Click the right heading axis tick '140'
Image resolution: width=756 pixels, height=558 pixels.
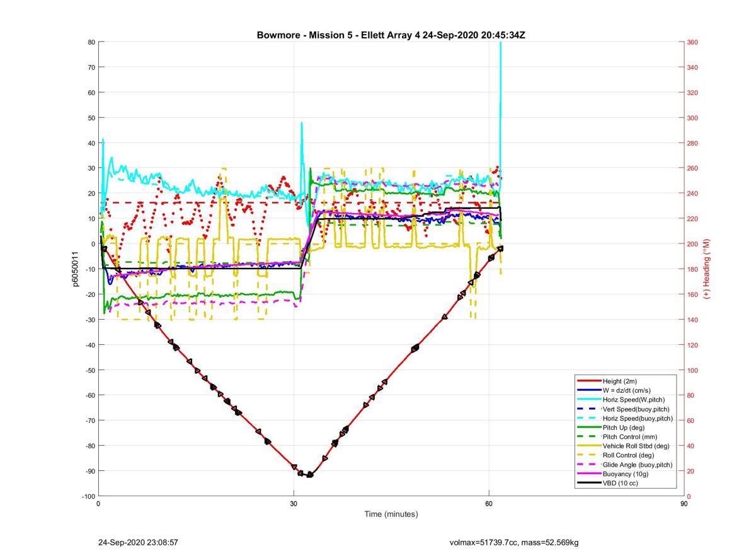click(694, 320)
